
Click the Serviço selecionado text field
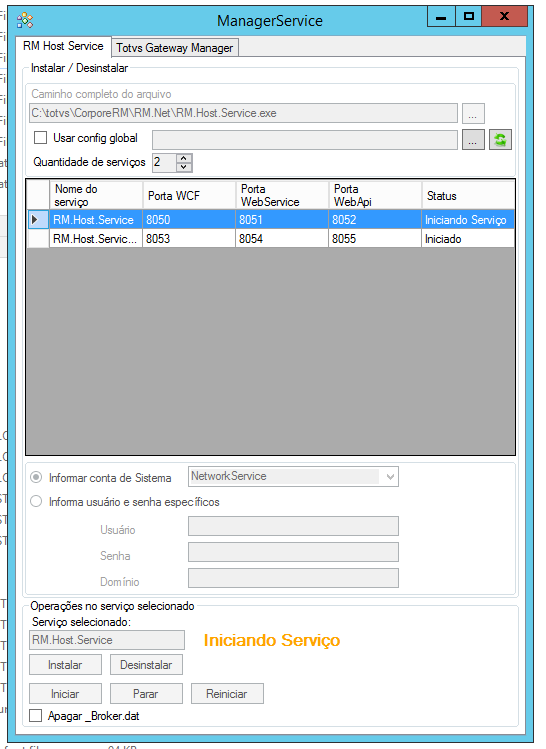coord(107,640)
